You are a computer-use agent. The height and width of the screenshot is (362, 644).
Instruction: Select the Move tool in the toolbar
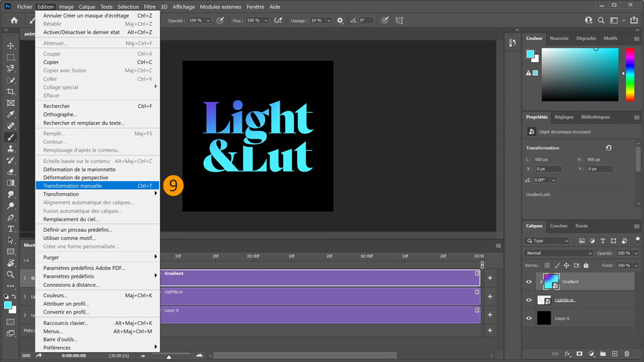point(11,46)
